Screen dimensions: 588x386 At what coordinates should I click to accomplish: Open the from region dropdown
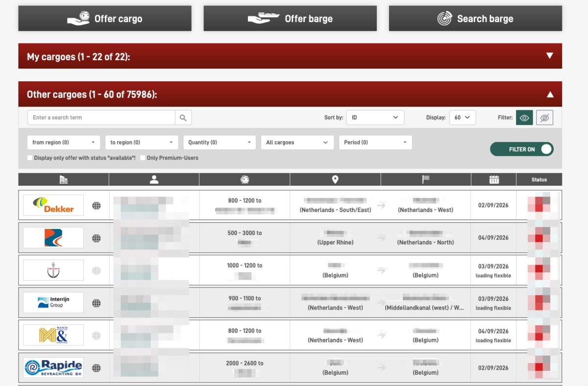[x=64, y=143]
